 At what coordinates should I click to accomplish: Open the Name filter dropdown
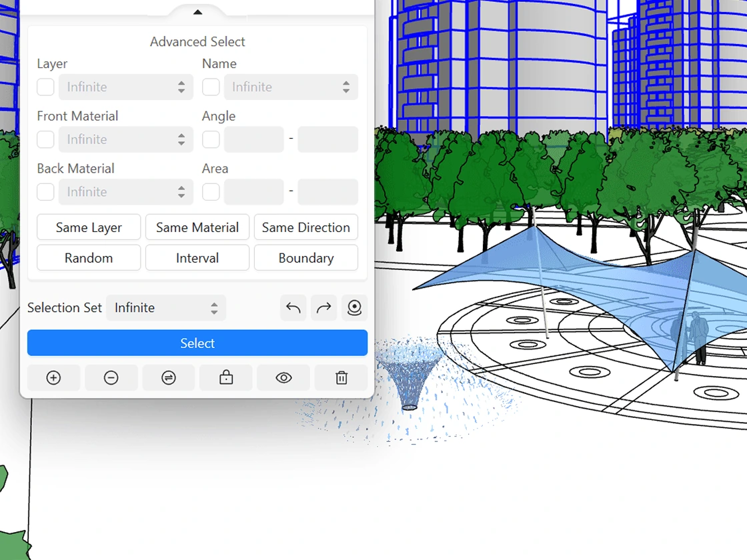pos(291,87)
